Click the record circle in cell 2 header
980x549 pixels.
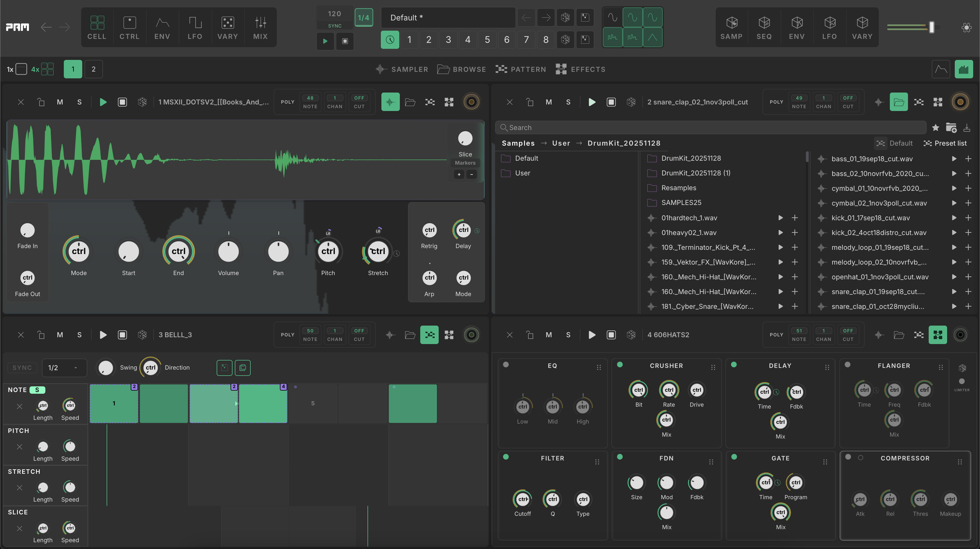960,102
